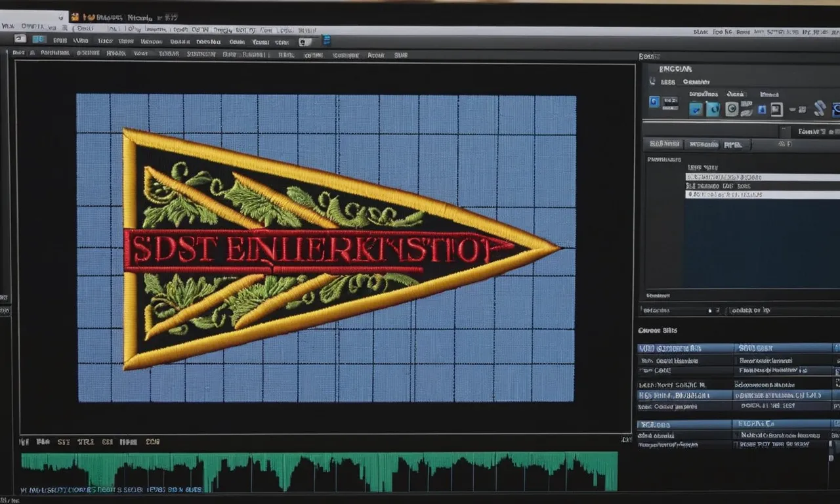Image resolution: width=840 pixels, height=504 pixels.
Task: Open the first menu in the menu bar
Action: pyautogui.click(x=8, y=26)
